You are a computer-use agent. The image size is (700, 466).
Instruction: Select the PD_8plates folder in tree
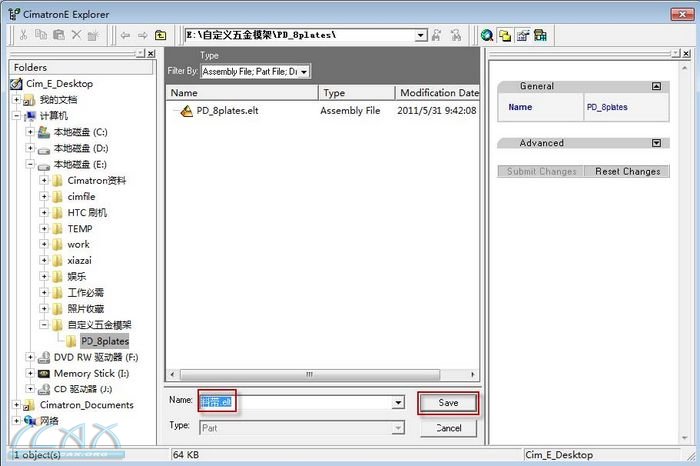pyautogui.click(x=105, y=341)
